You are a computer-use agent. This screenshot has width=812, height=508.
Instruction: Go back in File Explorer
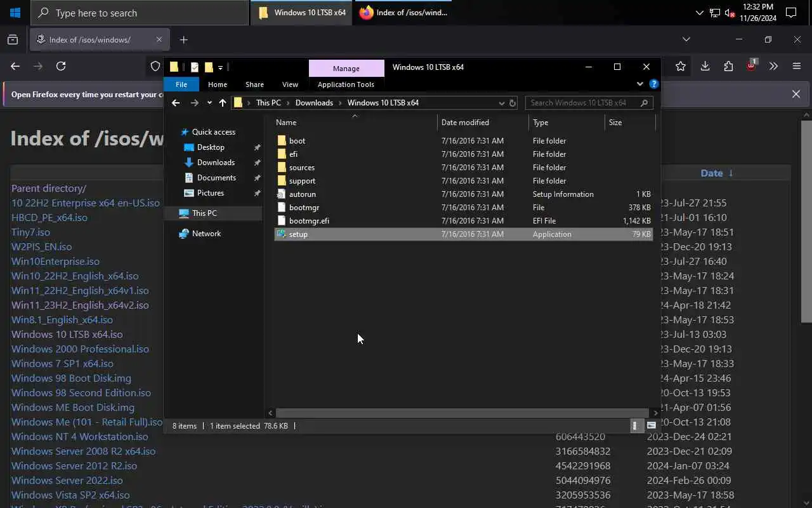coord(176,103)
